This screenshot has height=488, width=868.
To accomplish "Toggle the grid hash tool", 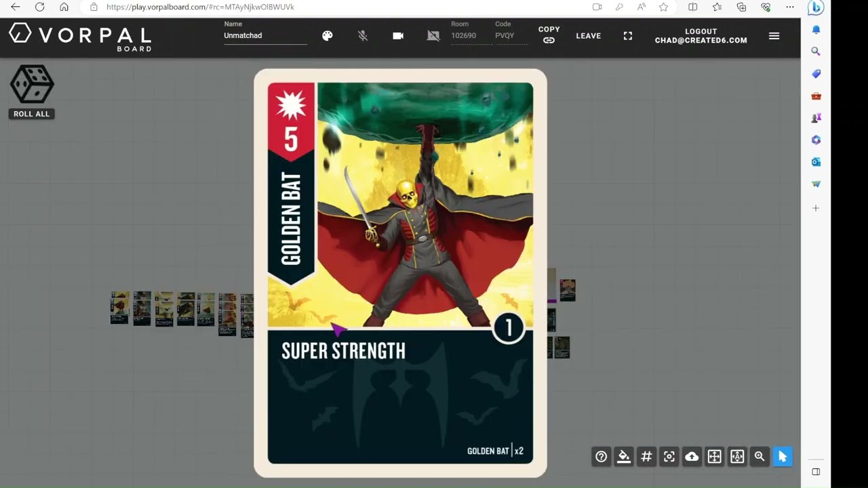I will point(646,457).
